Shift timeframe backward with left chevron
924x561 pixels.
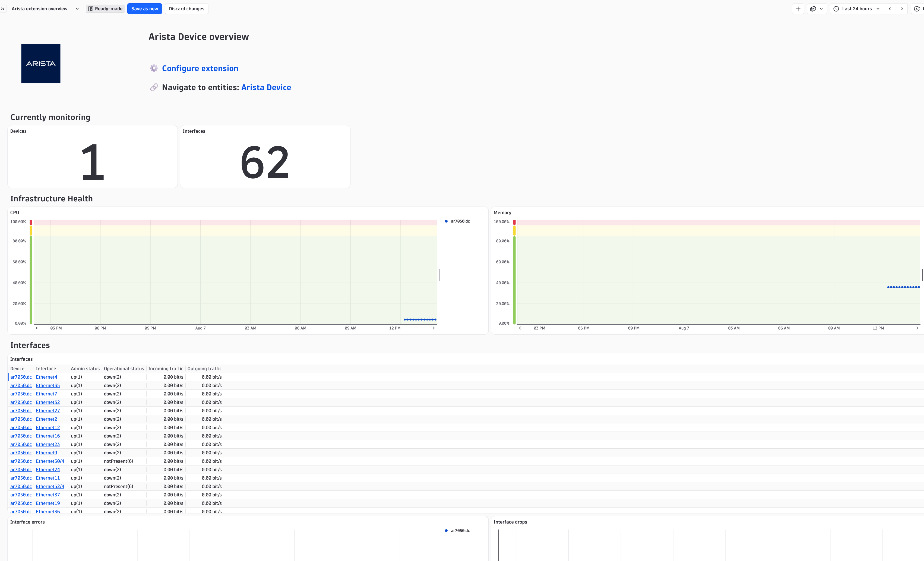pos(890,9)
